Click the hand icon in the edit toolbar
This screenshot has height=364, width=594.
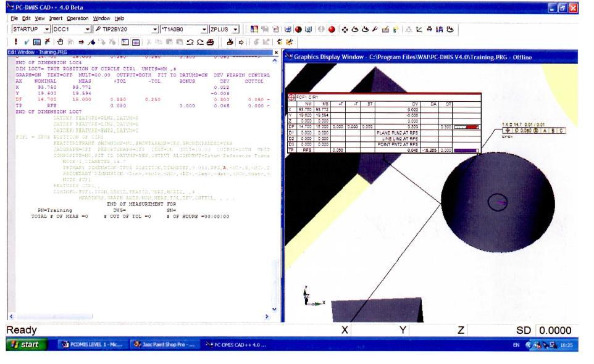point(60,42)
